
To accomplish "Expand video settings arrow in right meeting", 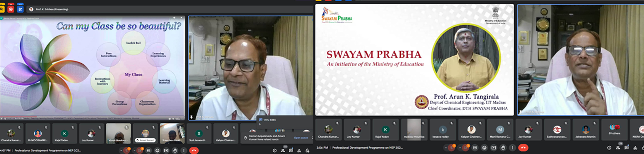I will [460, 148].
